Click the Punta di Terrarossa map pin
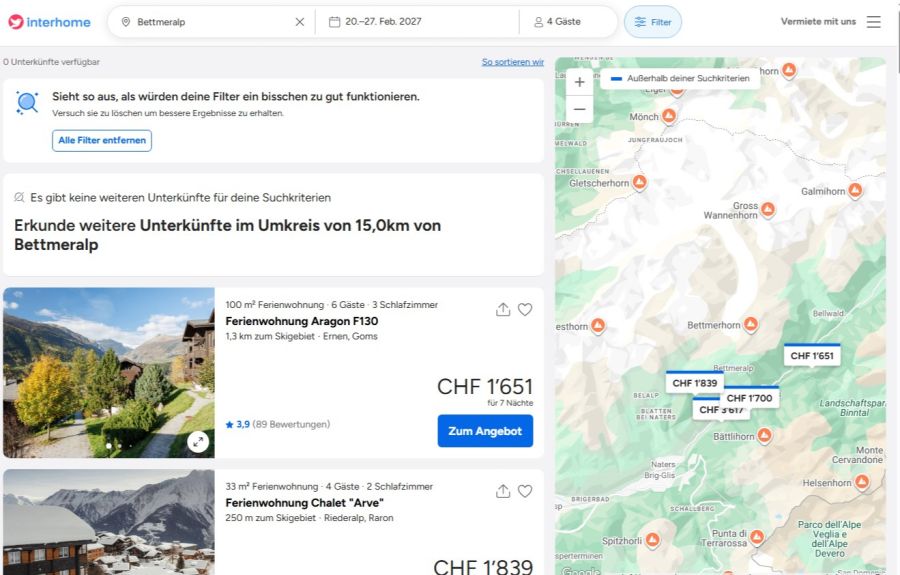900x575 pixels. click(757, 537)
